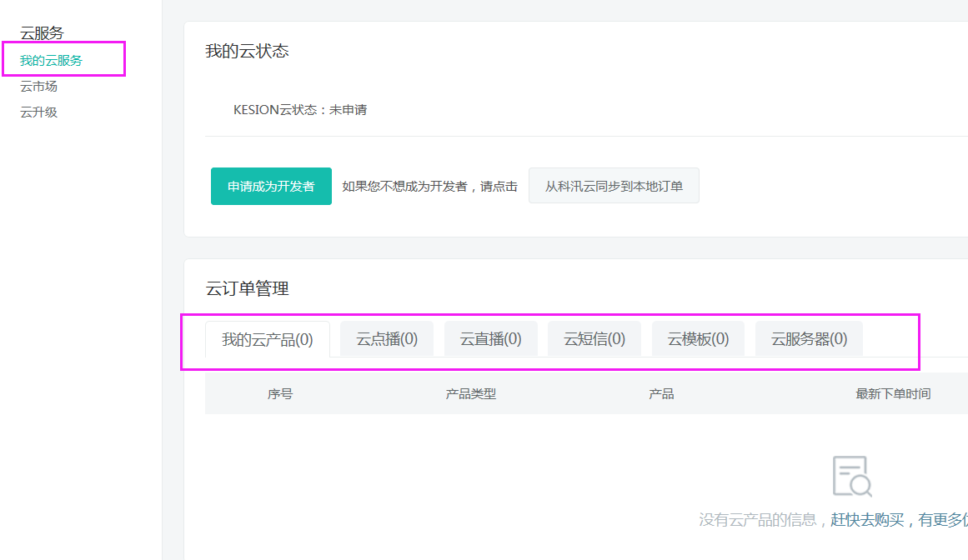Viewport: 968px width, 560px height.
Task: Open 我的云服务 in the sidebar
Action: point(52,61)
